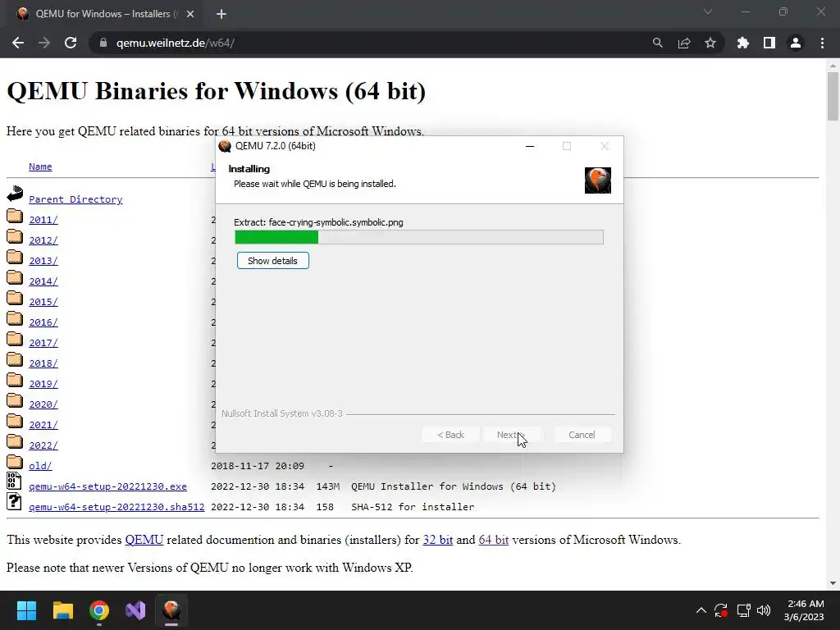The height and width of the screenshot is (630, 840).
Task: Minimize the QEMU 7.2.0 installer window
Action: pyautogui.click(x=530, y=146)
